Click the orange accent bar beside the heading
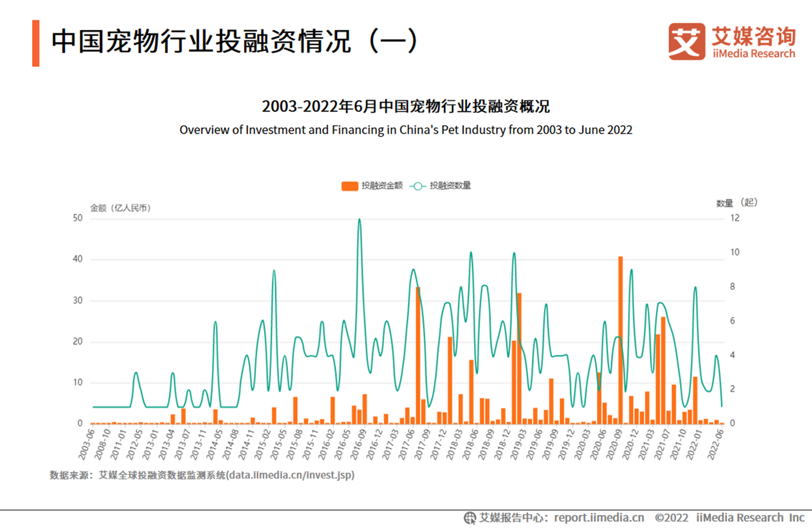 tap(36, 43)
